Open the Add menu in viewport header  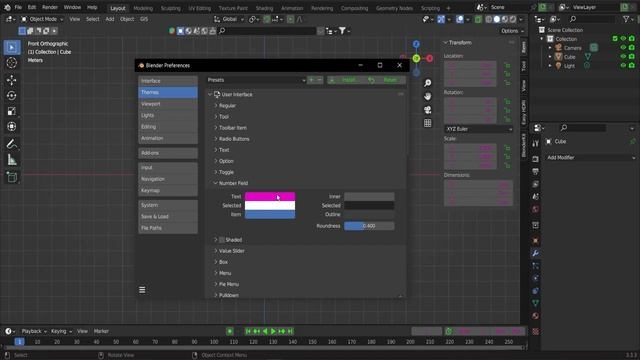click(110, 19)
